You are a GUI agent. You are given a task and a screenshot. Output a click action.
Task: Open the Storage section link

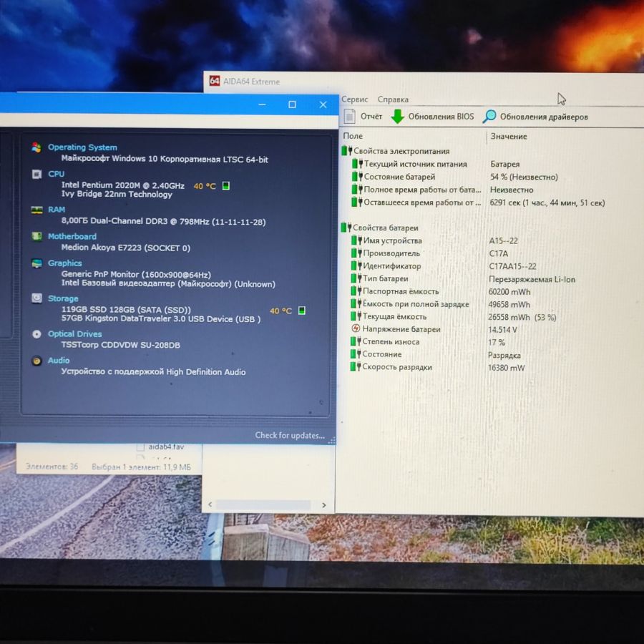63,298
